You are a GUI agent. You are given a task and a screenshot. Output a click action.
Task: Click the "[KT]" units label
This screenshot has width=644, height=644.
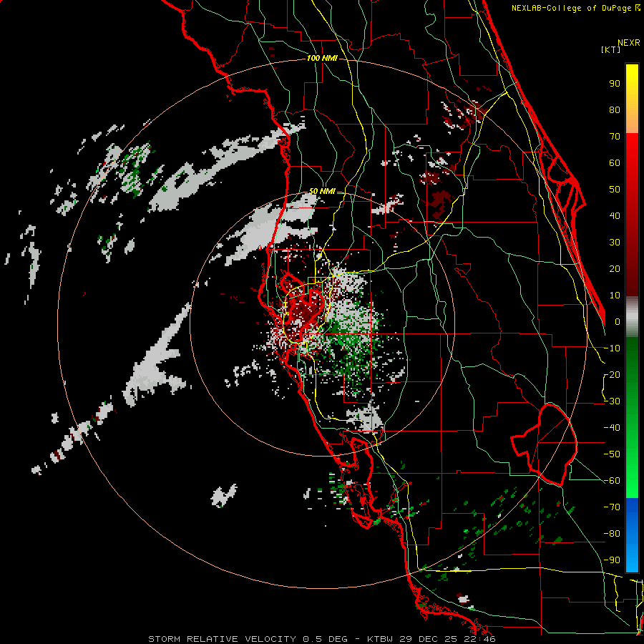610,49
